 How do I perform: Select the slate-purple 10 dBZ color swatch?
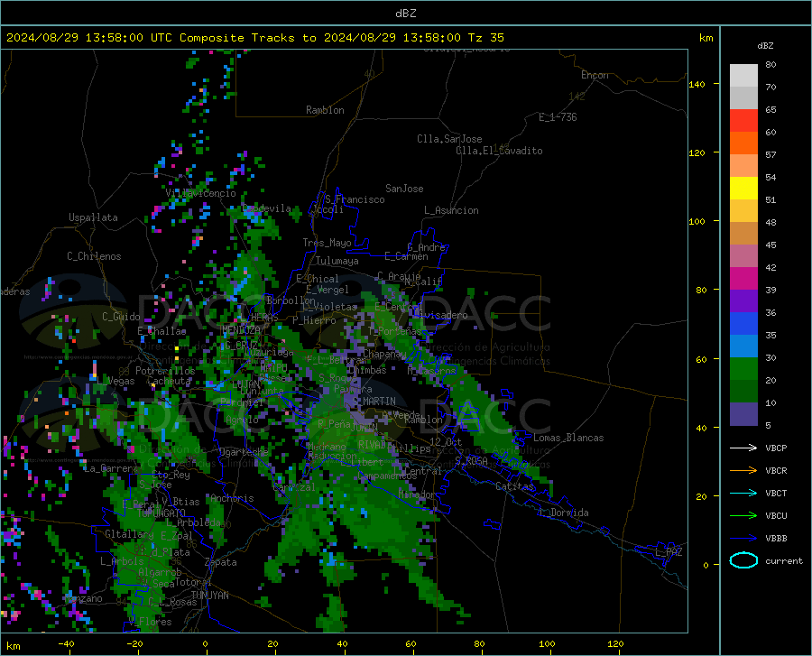pos(743,414)
